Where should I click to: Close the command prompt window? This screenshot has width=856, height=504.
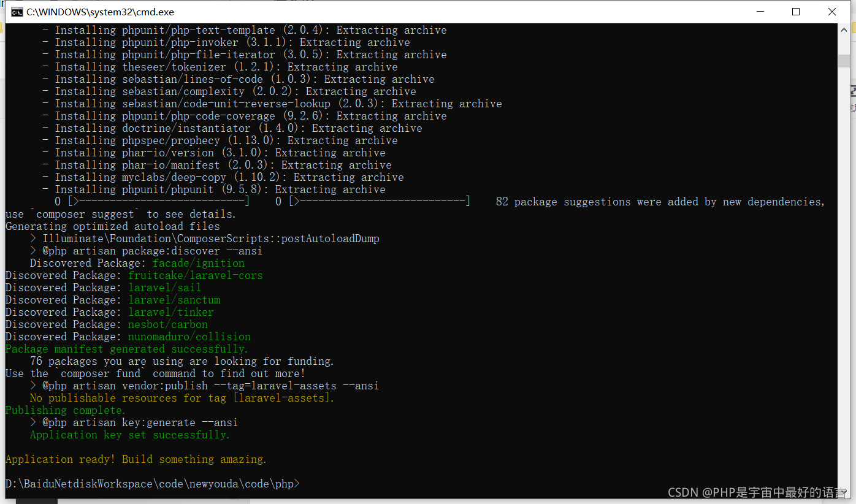tap(832, 12)
